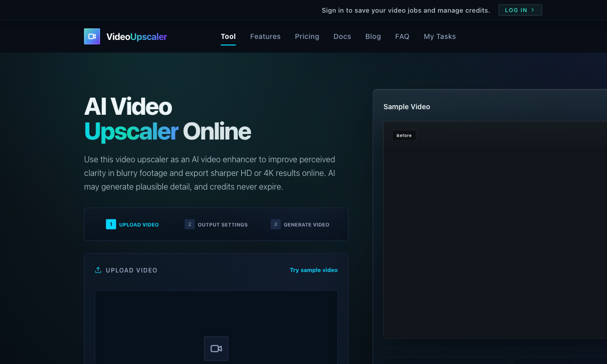Click the video camera icon in upload area

pyautogui.click(x=216, y=349)
